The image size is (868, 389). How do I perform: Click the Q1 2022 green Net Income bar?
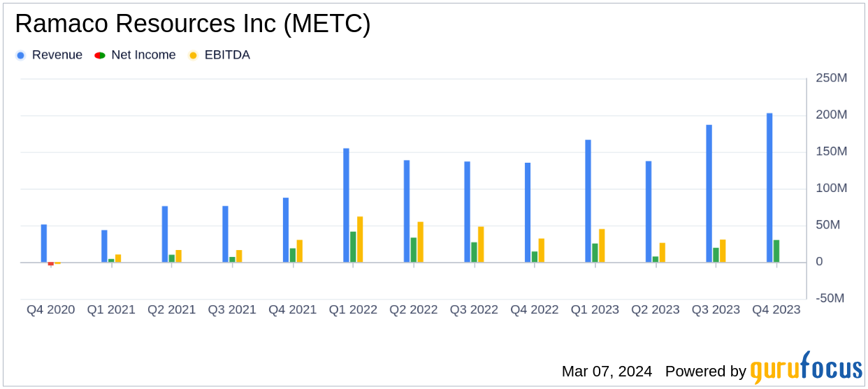point(353,247)
